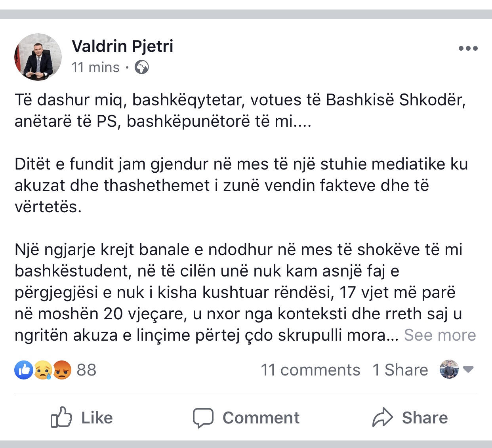This screenshot has width=492, height=448.
Task: View the 1 Share count link
Action: coord(400,370)
